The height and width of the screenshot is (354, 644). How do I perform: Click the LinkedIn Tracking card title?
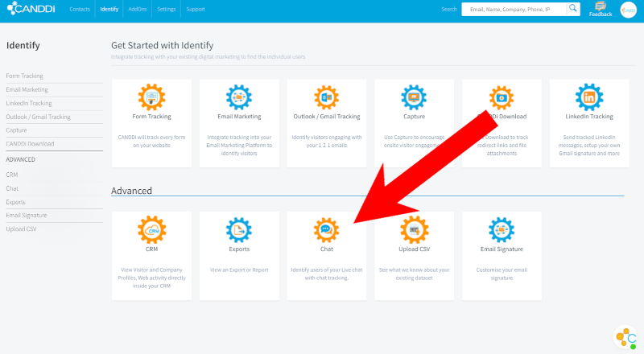(x=589, y=116)
